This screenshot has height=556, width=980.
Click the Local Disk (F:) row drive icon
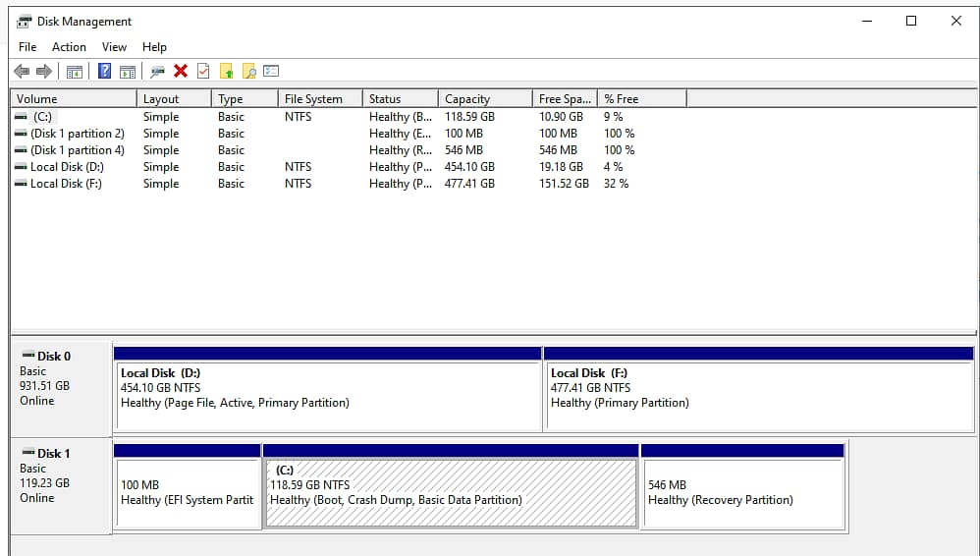21,184
